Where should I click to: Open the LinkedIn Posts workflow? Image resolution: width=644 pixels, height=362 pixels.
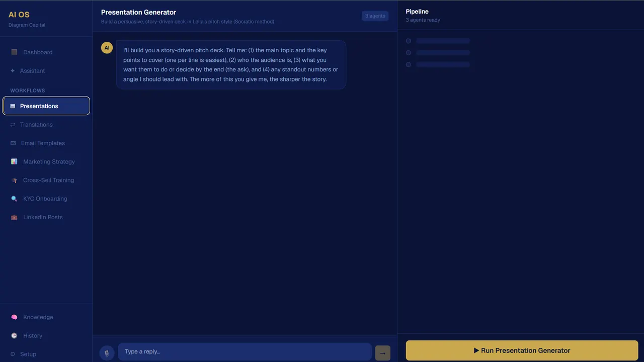tap(46, 218)
